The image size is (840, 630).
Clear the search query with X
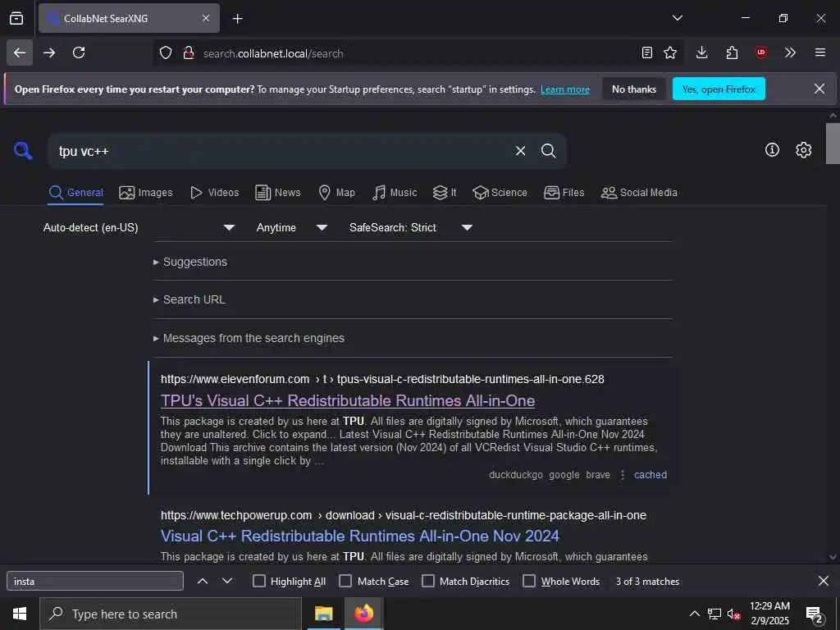(x=520, y=151)
